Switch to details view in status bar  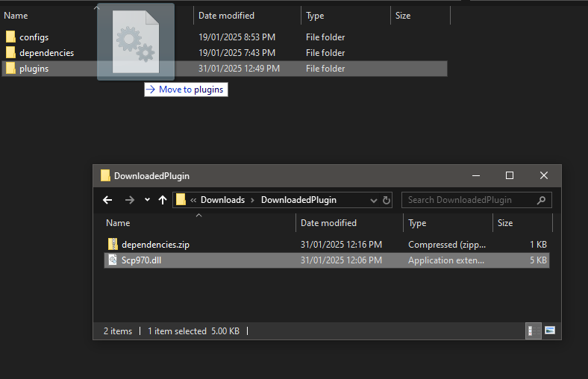pos(534,331)
